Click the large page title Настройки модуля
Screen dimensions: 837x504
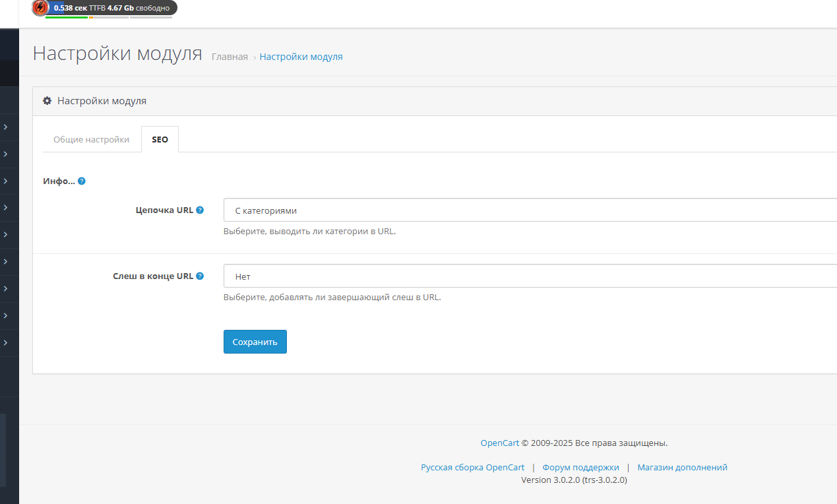[117, 53]
